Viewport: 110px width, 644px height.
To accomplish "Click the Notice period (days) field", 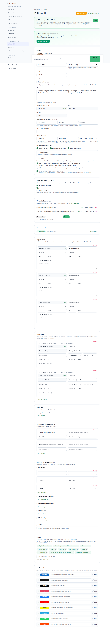I will click(52, 132).
